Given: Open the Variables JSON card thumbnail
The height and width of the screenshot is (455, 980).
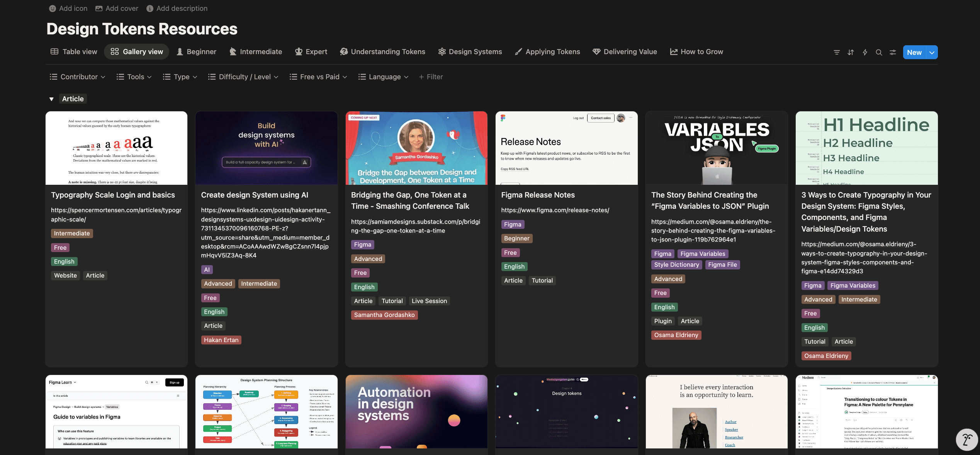Looking at the screenshot, I should pos(716,148).
